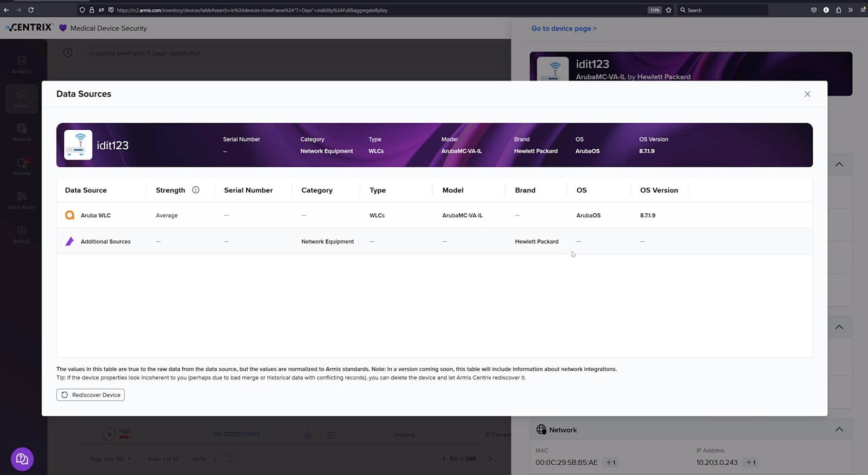
Task: Click the Average strength value
Action: click(167, 216)
